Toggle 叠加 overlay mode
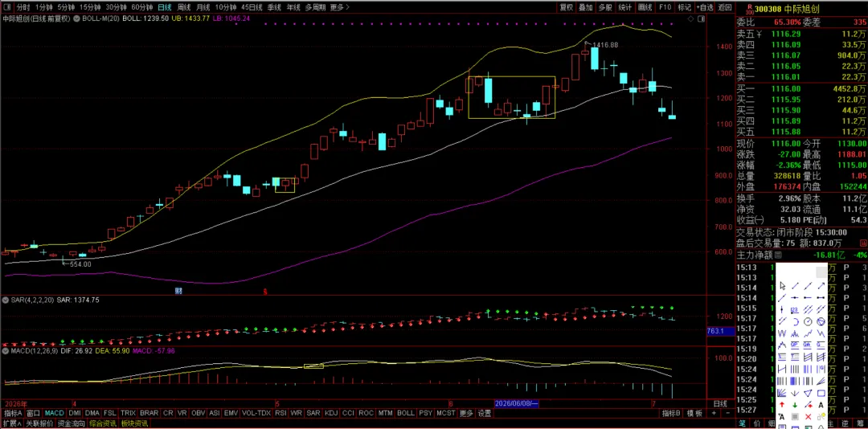This screenshot has height=429, width=868. click(x=586, y=7)
